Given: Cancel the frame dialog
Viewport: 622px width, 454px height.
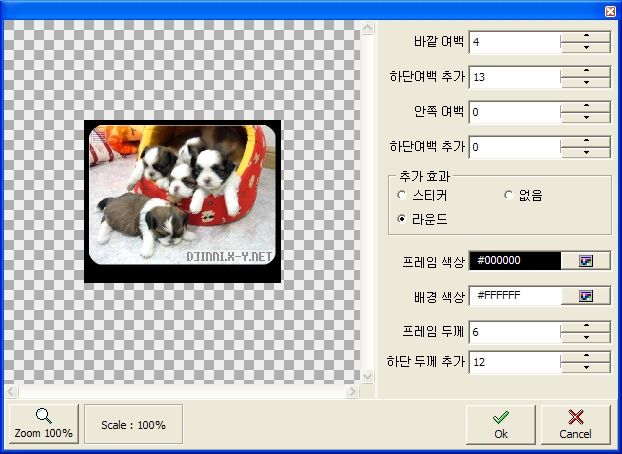Looking at the screenshot, I should [575, 424].
